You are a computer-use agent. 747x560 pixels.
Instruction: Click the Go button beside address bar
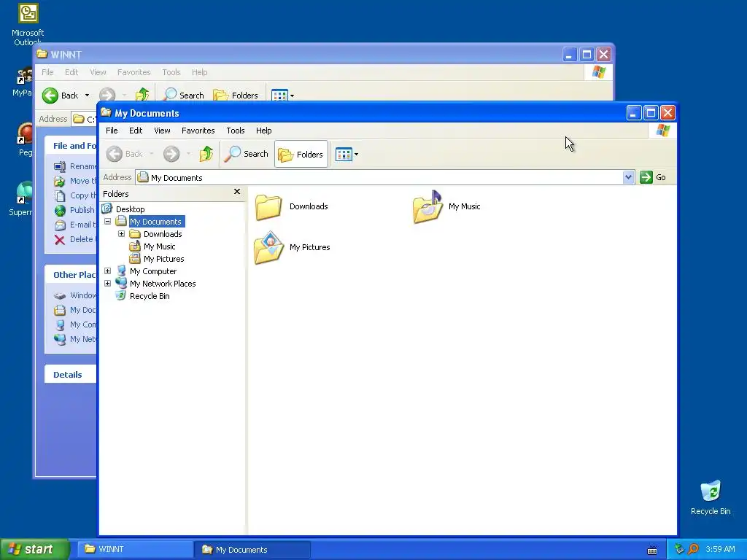point(653,177)
